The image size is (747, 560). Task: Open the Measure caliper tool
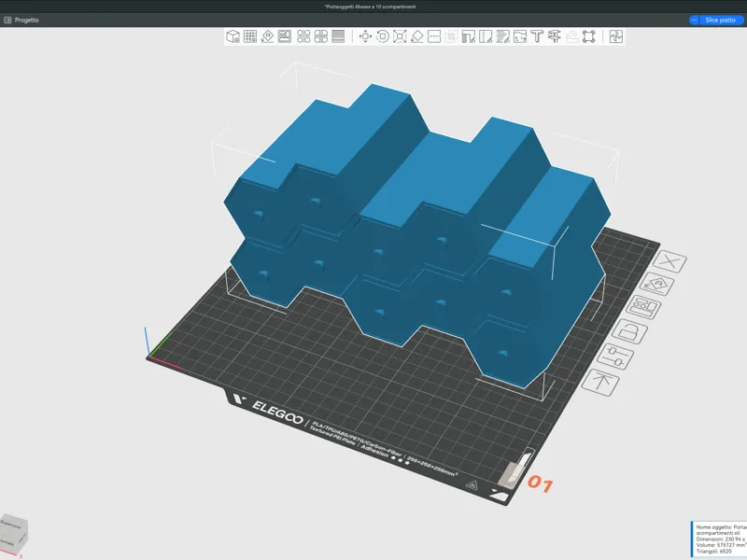point(554,36)
